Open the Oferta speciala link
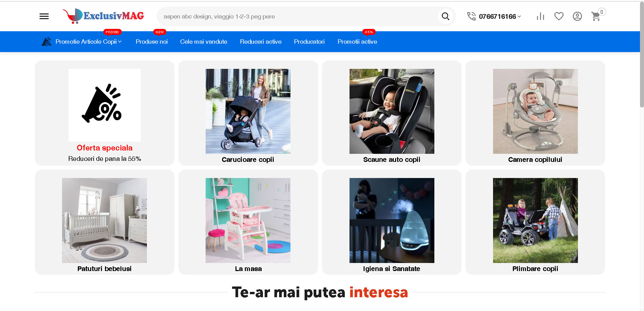 pyautogui.click(x=105, y=148)
